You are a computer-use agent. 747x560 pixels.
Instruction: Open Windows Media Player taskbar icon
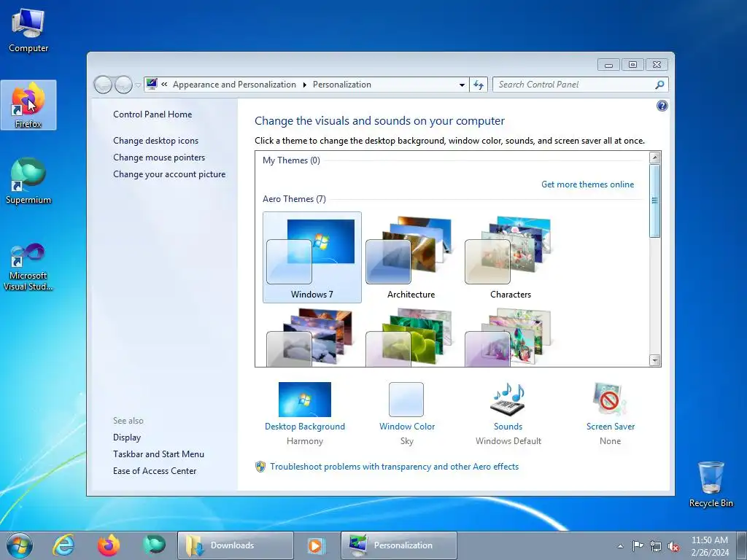pos(315,545)
